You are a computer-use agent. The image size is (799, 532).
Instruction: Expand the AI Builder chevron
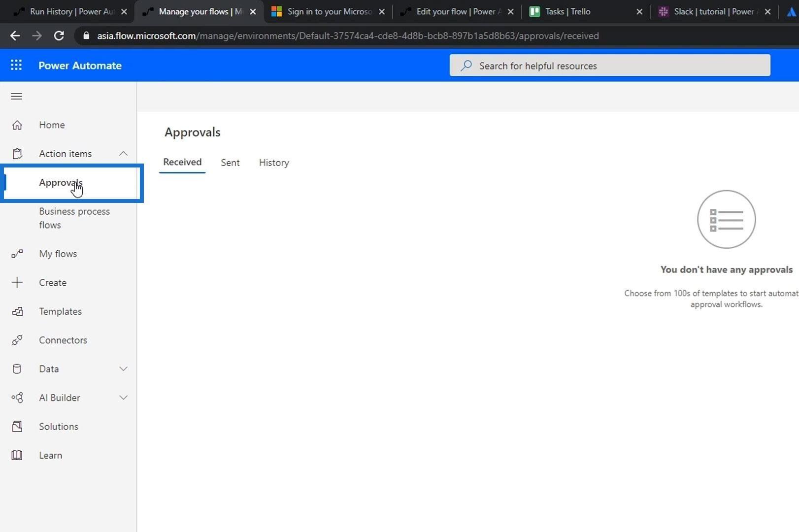click(123, 398)
